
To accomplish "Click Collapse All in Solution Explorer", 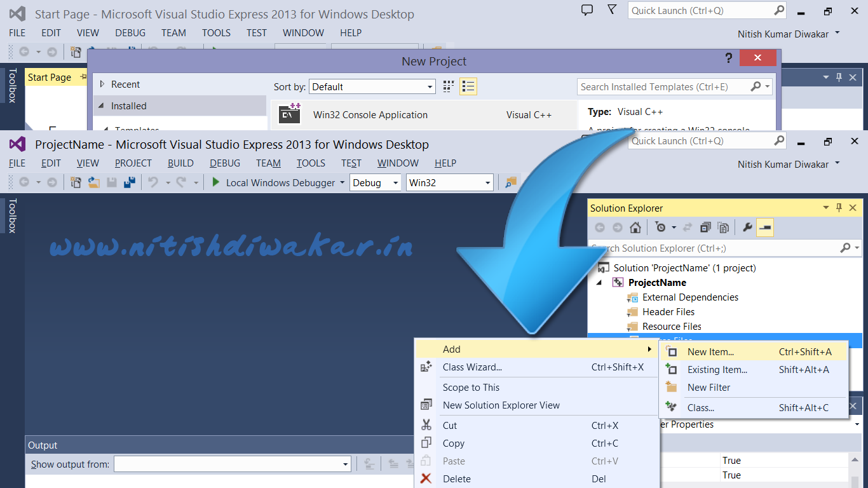I will coord(705,227).
